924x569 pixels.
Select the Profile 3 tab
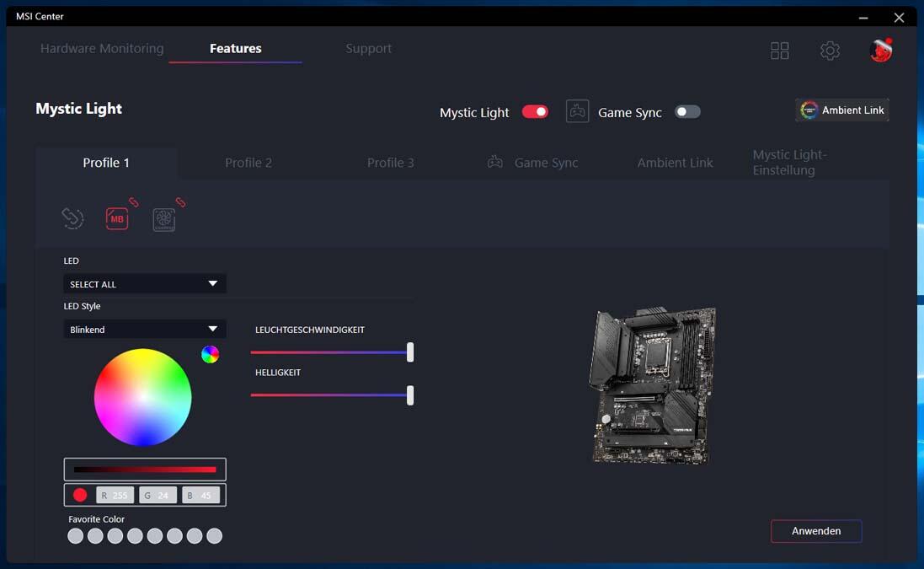point(390,163)
